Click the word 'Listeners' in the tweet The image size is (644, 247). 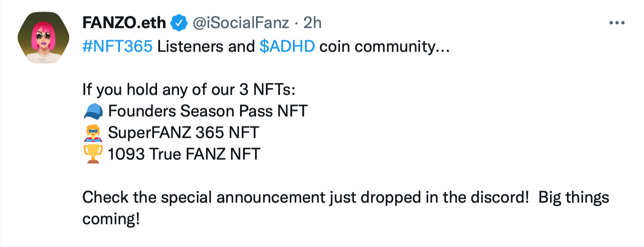[x=190, y=46]
